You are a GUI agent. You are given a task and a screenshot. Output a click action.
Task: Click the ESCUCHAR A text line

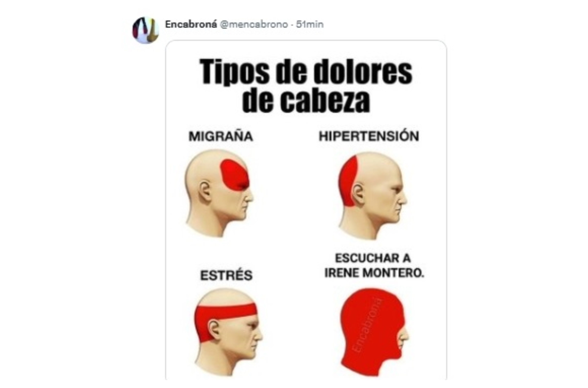(x=373, y=258)
